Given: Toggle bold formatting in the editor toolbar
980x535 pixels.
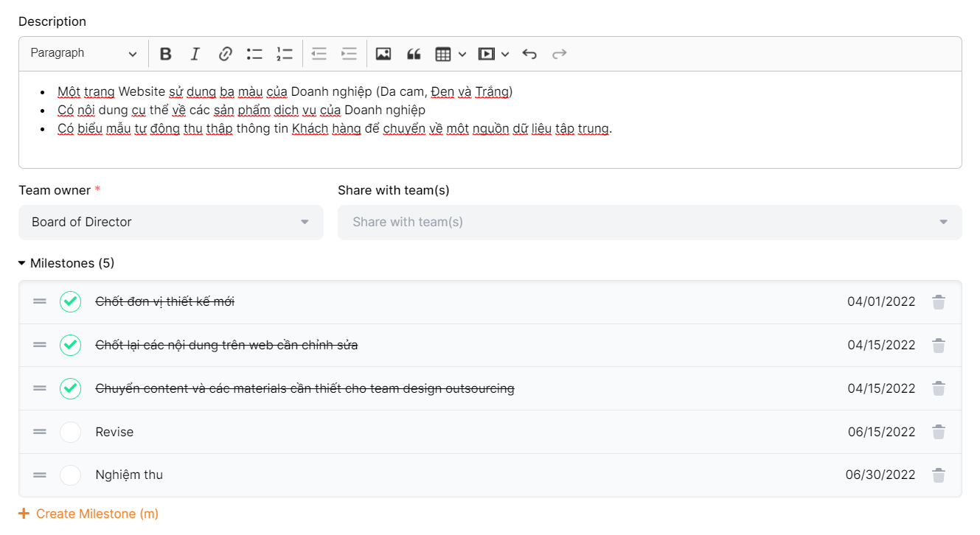Looking at the screenshot, I should (166, 54).
